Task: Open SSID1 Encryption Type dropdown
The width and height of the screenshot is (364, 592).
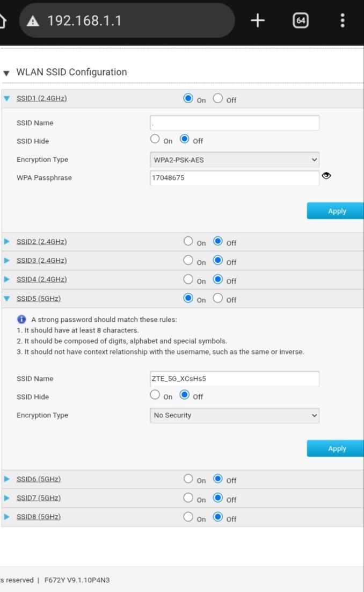Action: [235, 160]
